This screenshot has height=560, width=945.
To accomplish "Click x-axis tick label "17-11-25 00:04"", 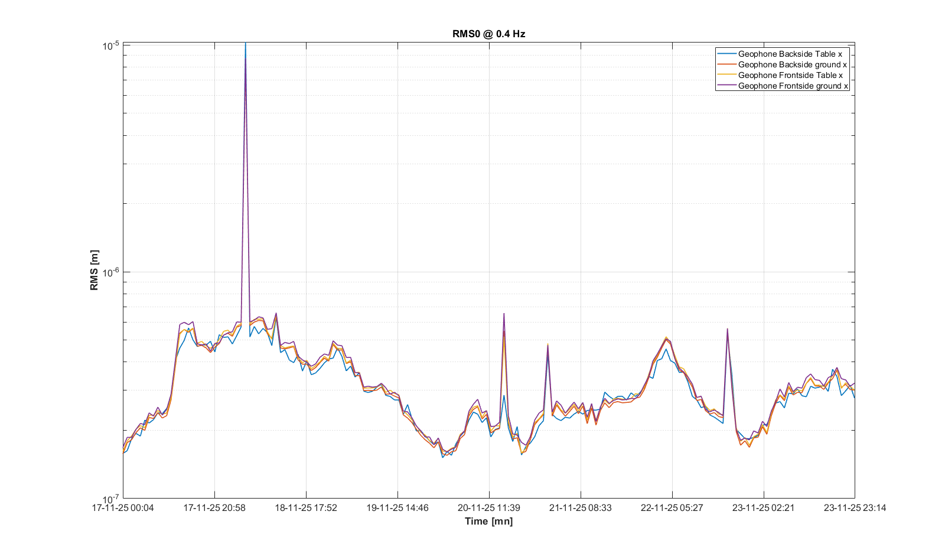I will coord(123,507).
